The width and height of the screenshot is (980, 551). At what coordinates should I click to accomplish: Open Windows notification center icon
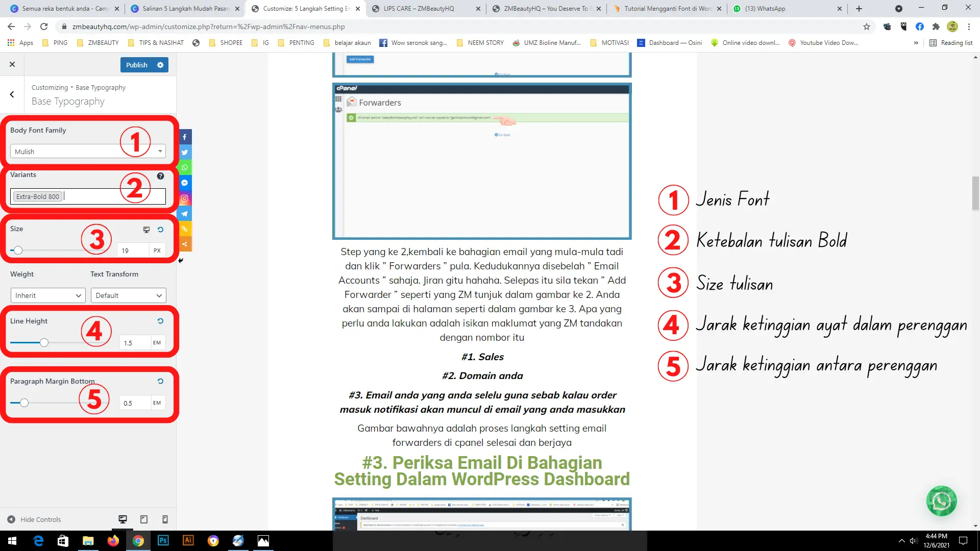coord(963,541)
